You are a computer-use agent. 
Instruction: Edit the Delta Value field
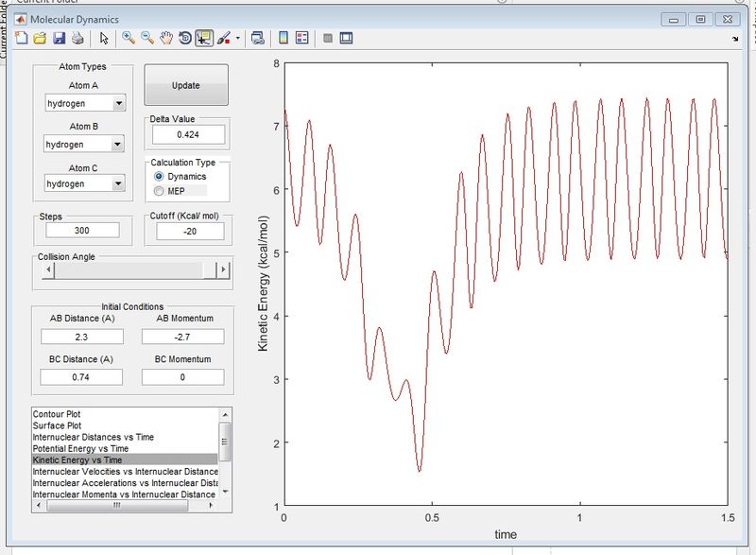pos(188,135)
